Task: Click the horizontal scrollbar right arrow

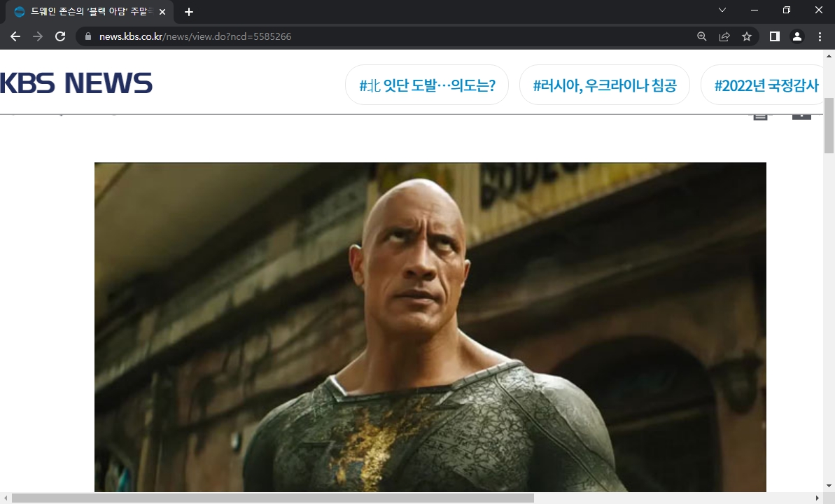Action: click(x=818, y=498)
